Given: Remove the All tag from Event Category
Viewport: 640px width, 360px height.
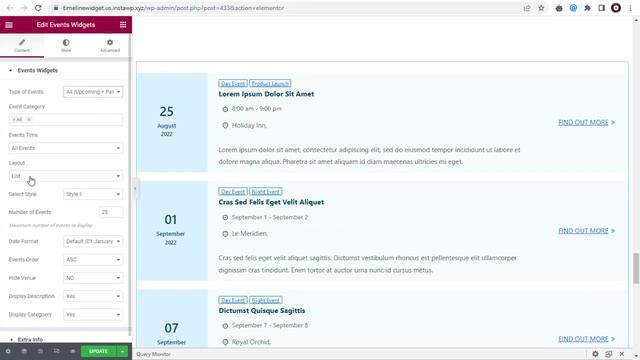Looking at the screenshot, I should tap(29, 120).
